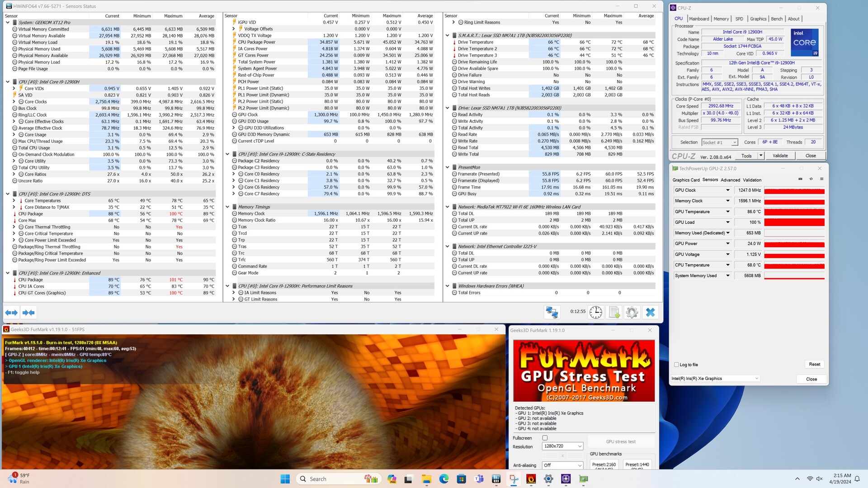Open clock and date 2:15 AM
The width and height of the screenshot is (868, 488).
[840, 479]
